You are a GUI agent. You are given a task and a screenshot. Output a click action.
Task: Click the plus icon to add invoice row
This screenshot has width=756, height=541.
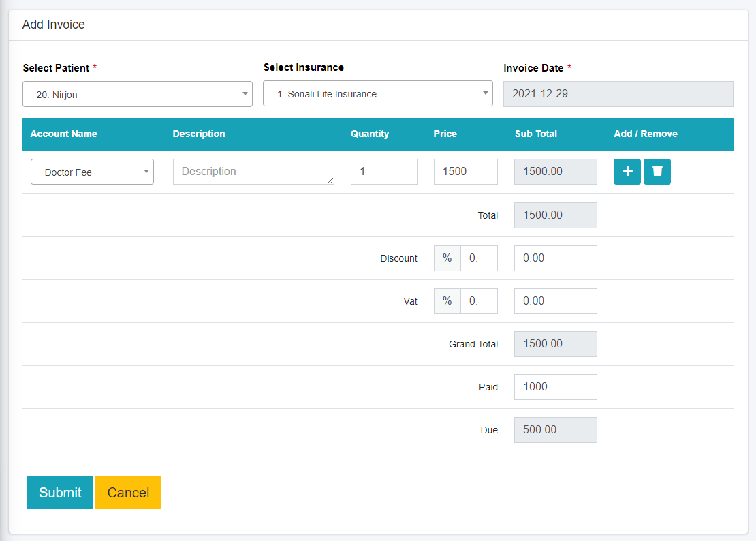click(x=627, y=172)
